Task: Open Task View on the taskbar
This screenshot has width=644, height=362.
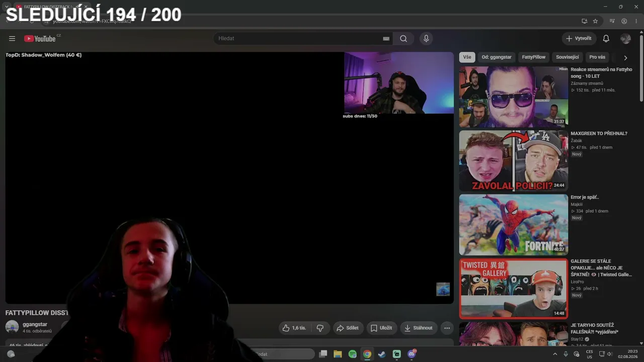Action: point(323,354)
